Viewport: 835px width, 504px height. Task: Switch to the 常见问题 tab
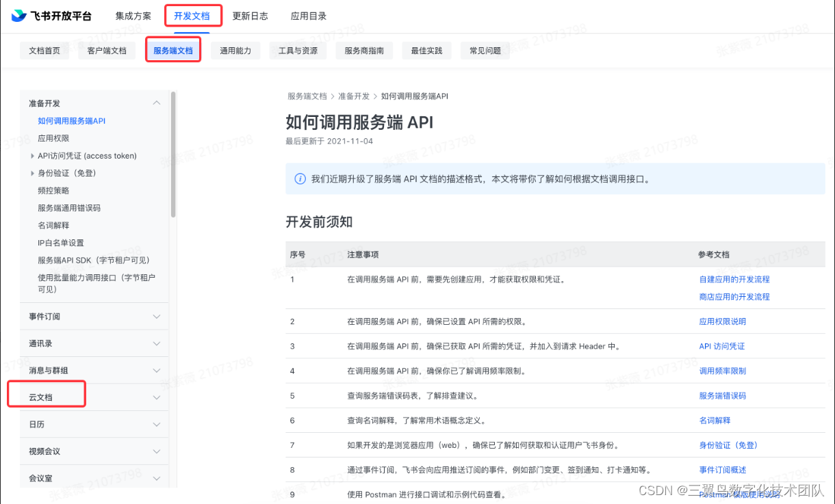coord(485,51)
